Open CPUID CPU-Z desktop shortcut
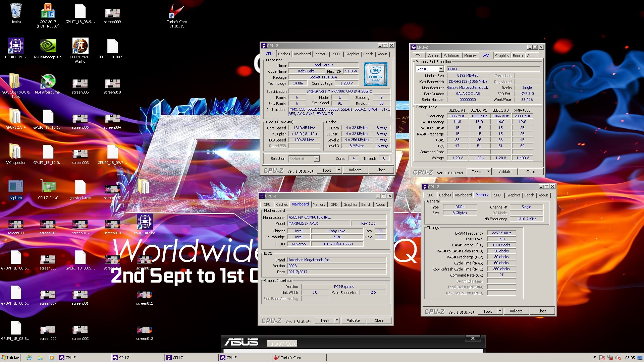Viewport: 644px width, 362px height. coord(16,49)
